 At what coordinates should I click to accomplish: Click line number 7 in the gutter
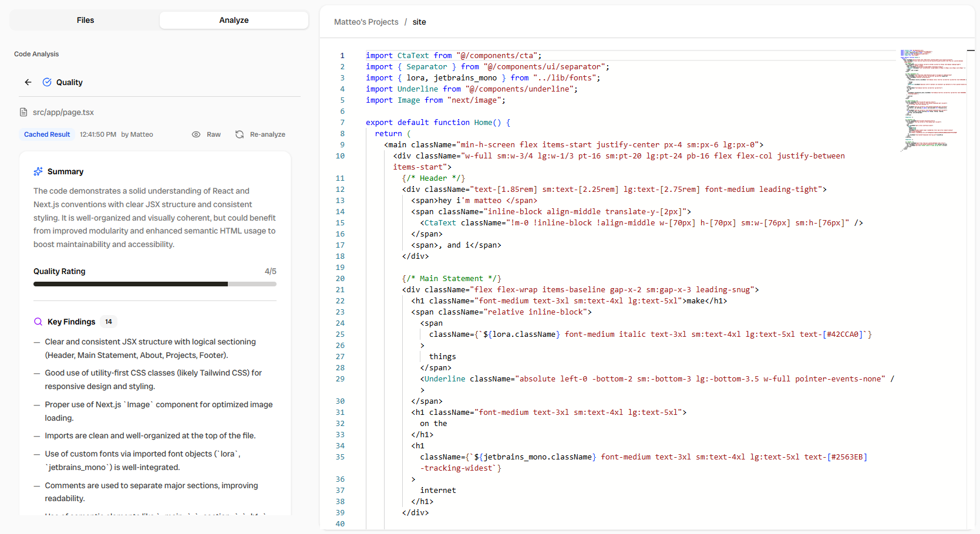[x=342, y=123]
